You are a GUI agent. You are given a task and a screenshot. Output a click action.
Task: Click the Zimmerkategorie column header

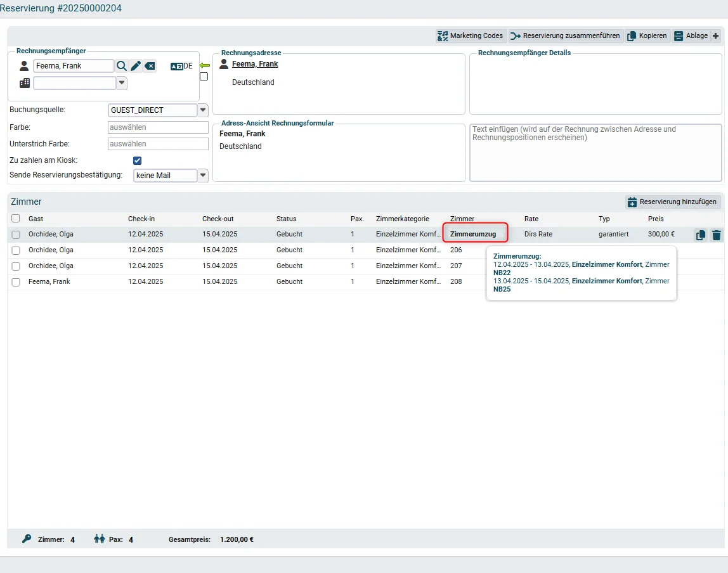[403, 219]
